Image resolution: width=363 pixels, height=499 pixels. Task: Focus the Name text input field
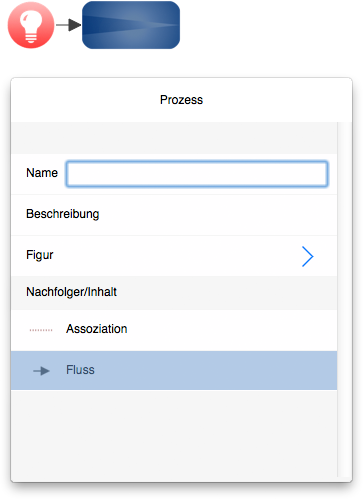197,174
